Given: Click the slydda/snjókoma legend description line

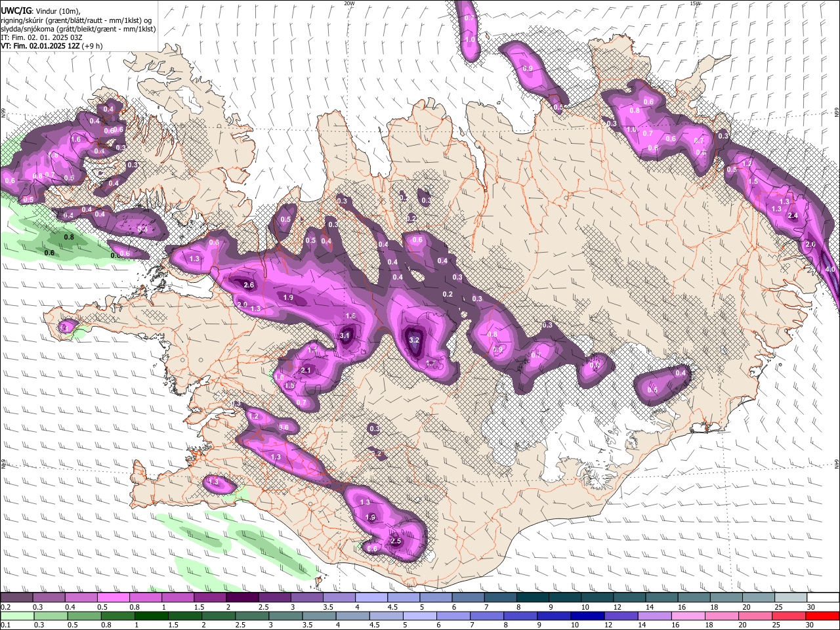Looking at the screenshot, I should tap(78, 29).
